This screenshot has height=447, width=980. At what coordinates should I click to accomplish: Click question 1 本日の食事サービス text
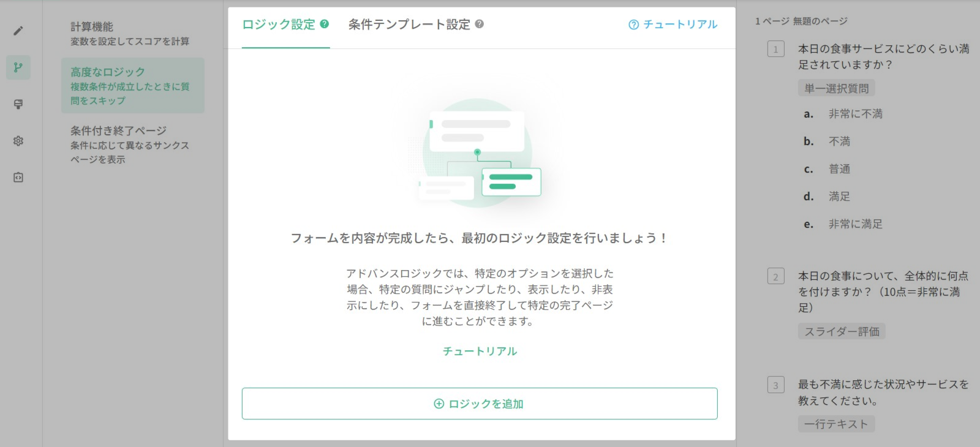[x=884, y=56]
